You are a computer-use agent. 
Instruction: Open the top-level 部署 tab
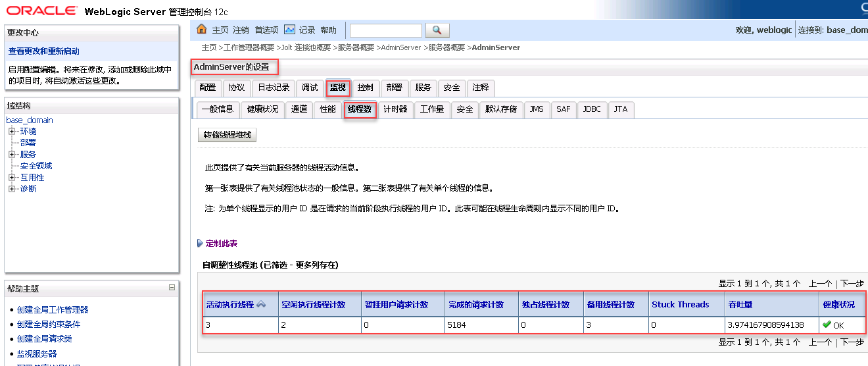(x=395, y=88)
